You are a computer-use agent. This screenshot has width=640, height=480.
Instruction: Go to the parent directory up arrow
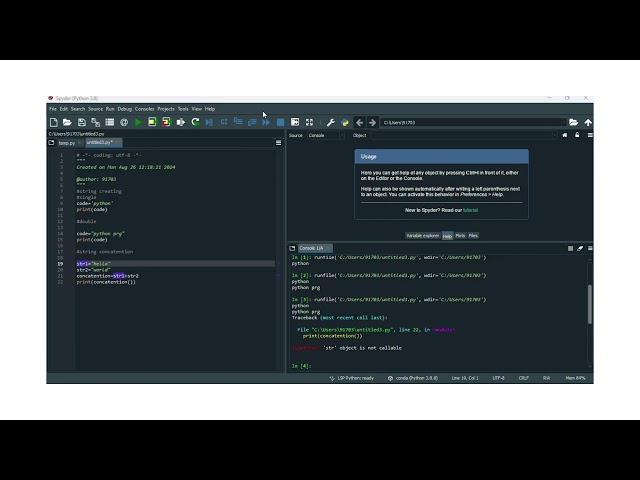tap(588, 122)
